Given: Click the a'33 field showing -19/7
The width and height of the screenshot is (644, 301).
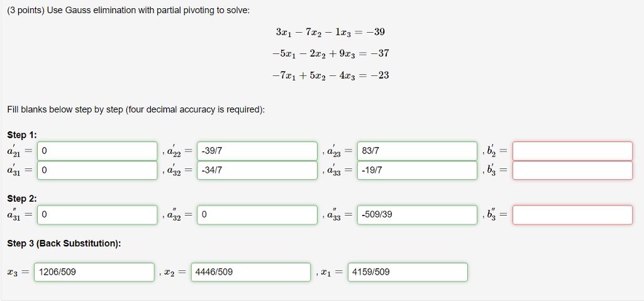Looking at the screenshot, I should 418,170.
